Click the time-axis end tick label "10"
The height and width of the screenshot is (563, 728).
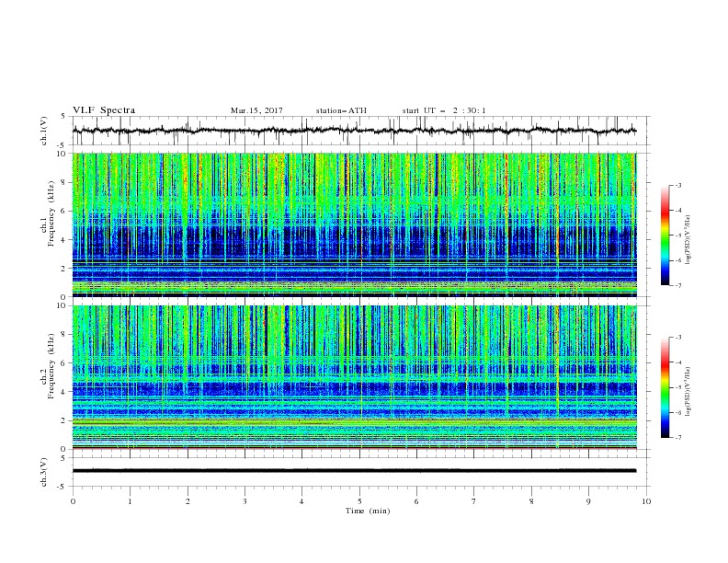tap(646, 501)
